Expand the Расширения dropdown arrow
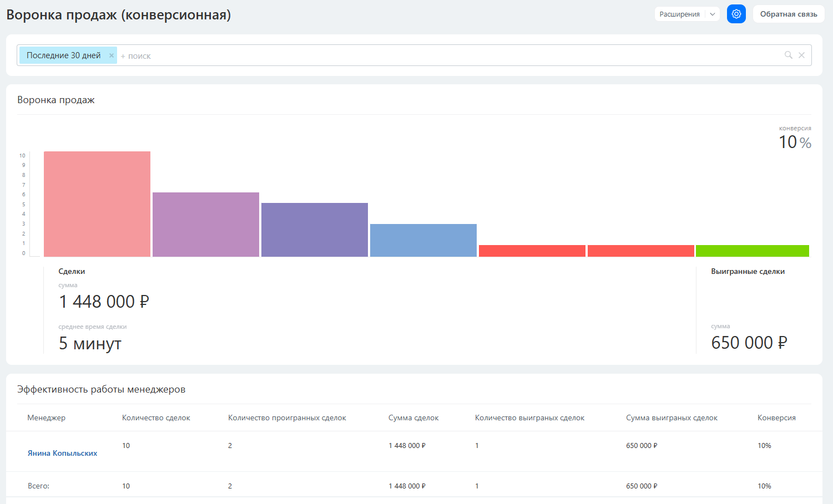This screenshot has height=504, width=833. pyautogui.click(x=713, y=14)
